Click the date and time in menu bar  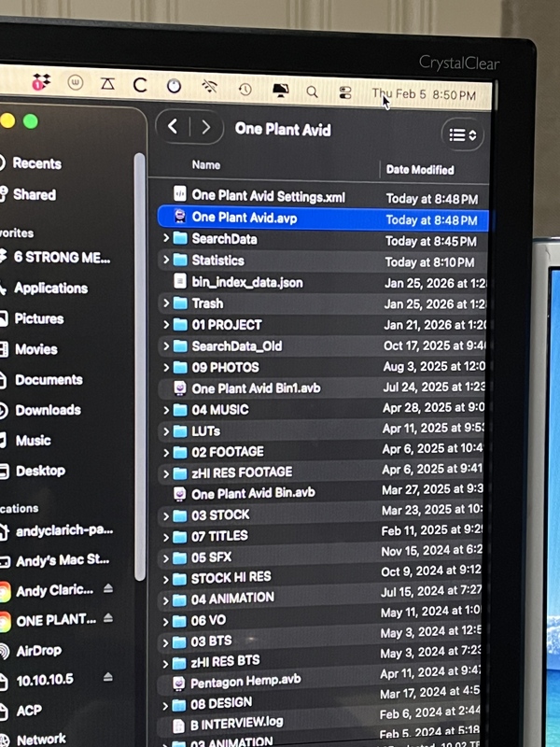pyautogui.click(x=424, y=94)
